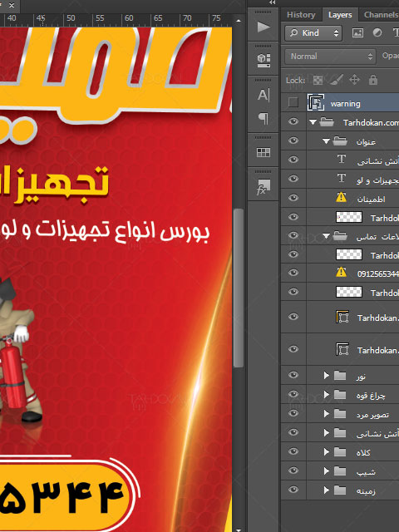Expand the زمینه group
Image resolution: width=399 pixels, height=532 pixels.
pyautogui.click(x=327, y=490)
